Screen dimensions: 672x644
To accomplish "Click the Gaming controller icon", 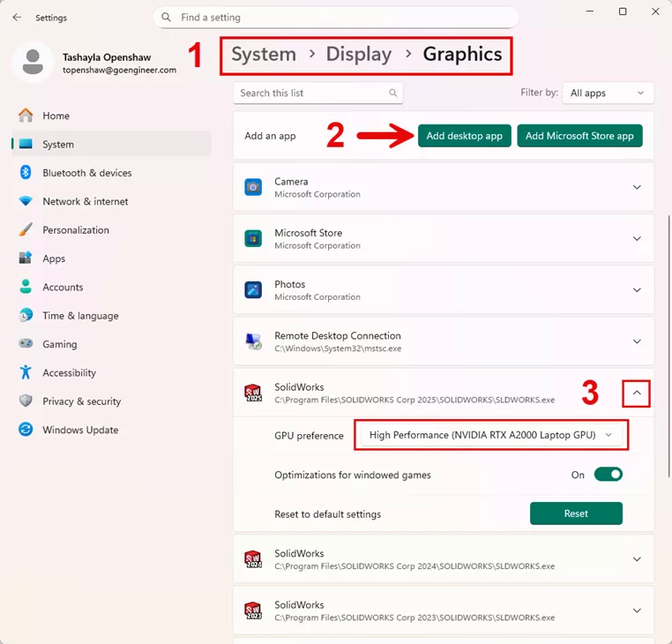I will [26, 343].
